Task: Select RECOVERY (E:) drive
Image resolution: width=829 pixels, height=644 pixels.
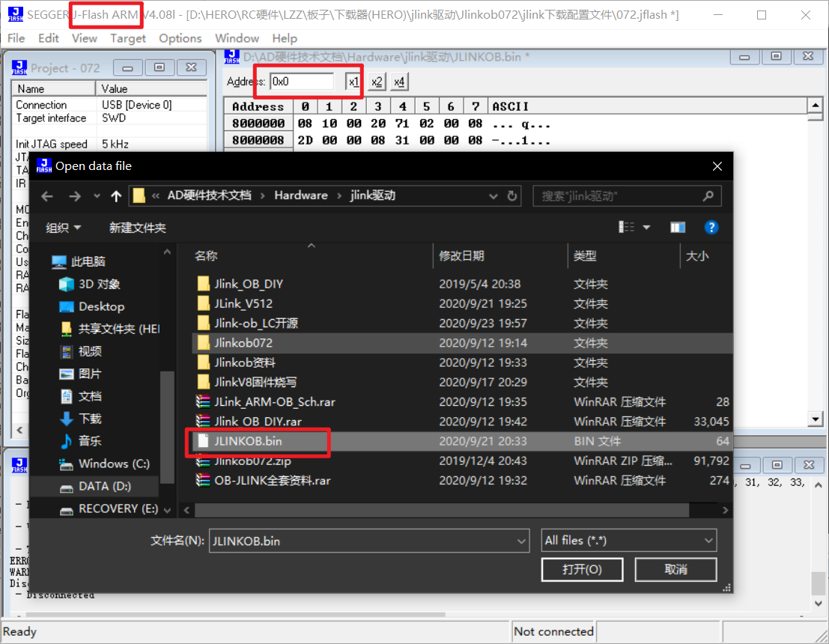Action: click(109, 508)
